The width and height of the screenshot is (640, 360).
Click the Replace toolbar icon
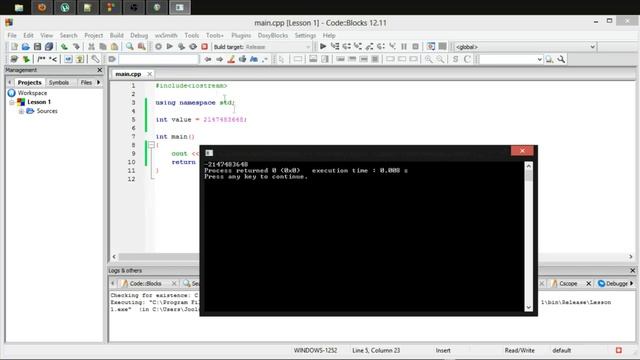click(142, 47)
